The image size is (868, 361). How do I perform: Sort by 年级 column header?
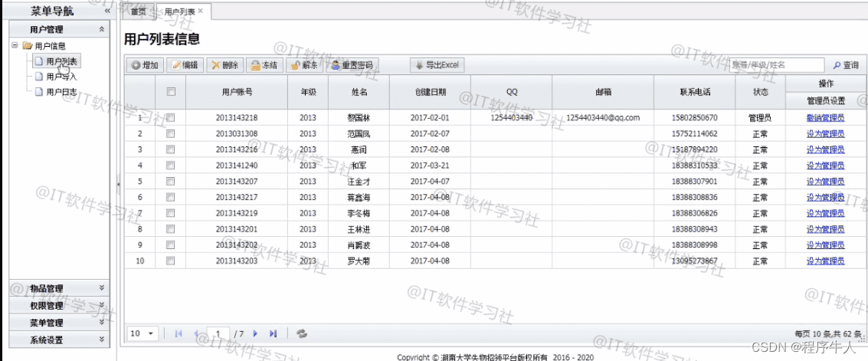coord(308,92)
